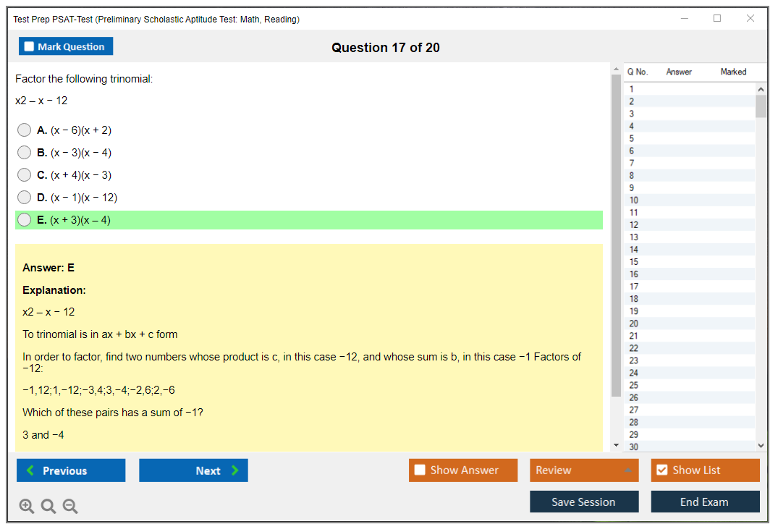This screenshot has height=532, width=778.
Task: Click the question pane scroll up arrow
Action: click(x=616, y=70)
